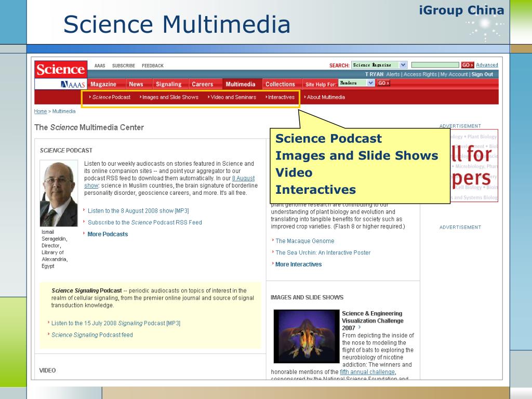532x399 pixels.
Task: Click the Multimedia breadcrumb text
Action: click(x=64, y=111)
